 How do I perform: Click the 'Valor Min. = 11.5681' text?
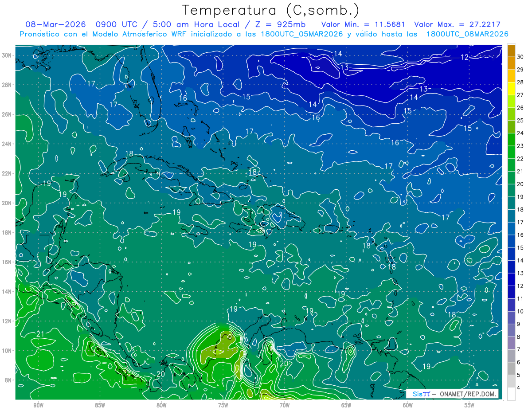click(x=364, y=24)
